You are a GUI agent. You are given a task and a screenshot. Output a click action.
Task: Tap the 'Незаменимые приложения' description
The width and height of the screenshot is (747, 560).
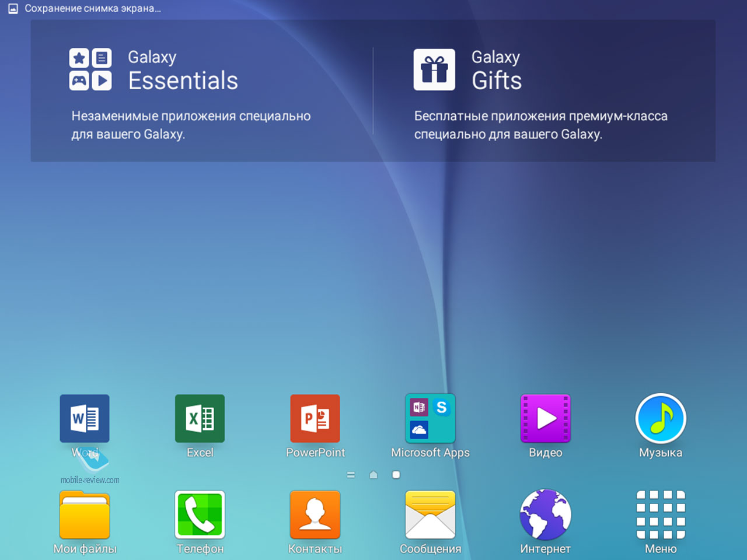[191, 125]
